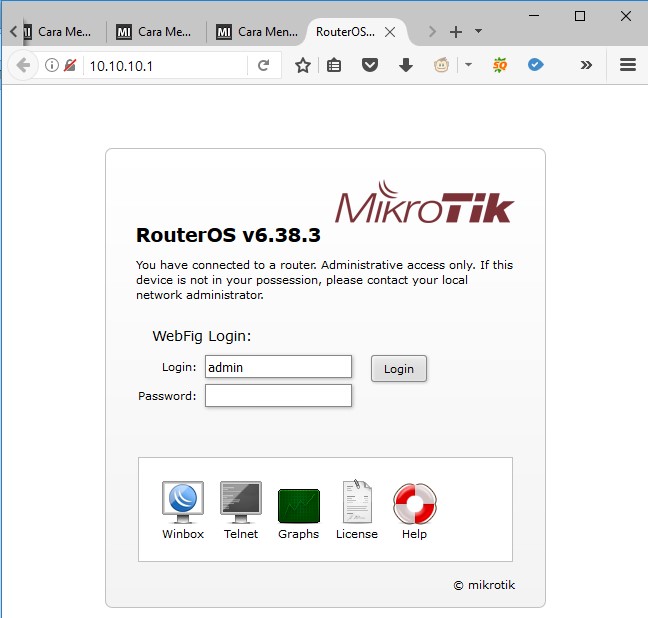
Task: Click the Graphs label
Action: 298,534
